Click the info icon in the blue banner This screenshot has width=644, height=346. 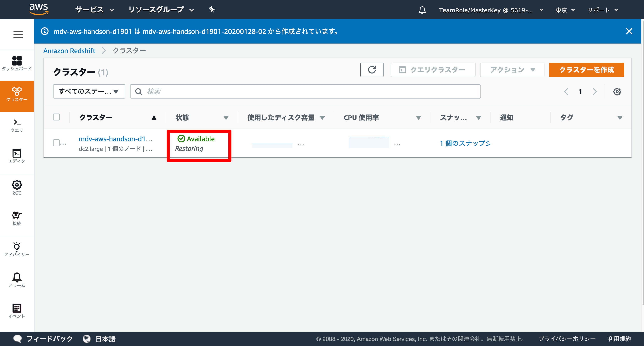pyautogui.click(x=44, y=32)
